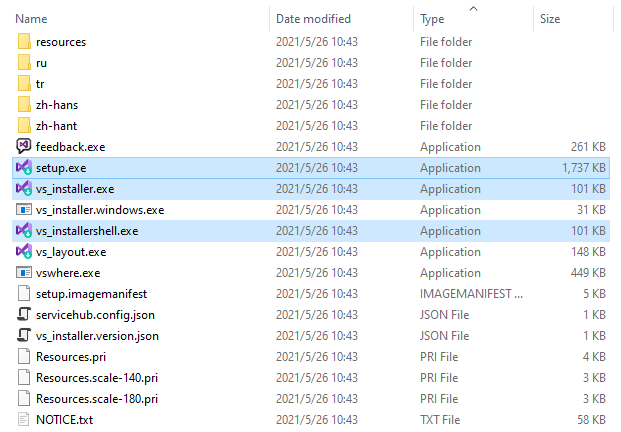Screen dimensions: 621x432
Task: Click the zh-hant folder icon
Action: click(x=24, y=126)
